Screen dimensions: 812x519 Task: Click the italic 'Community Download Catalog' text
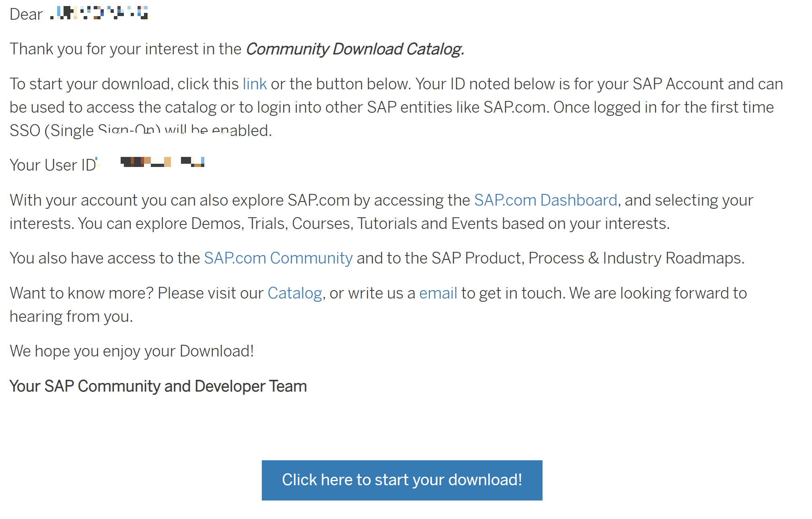(x=354, y=49)
